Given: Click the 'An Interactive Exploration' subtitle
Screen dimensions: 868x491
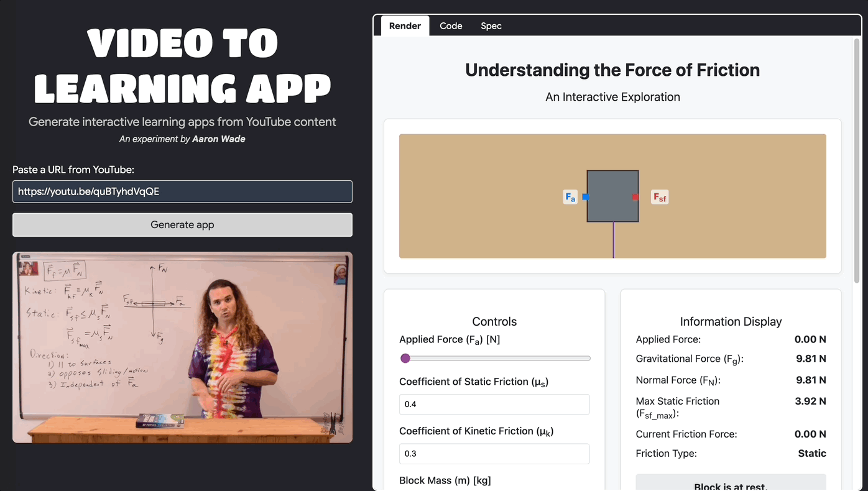Looking at the screenshot, I should (612, 97).
